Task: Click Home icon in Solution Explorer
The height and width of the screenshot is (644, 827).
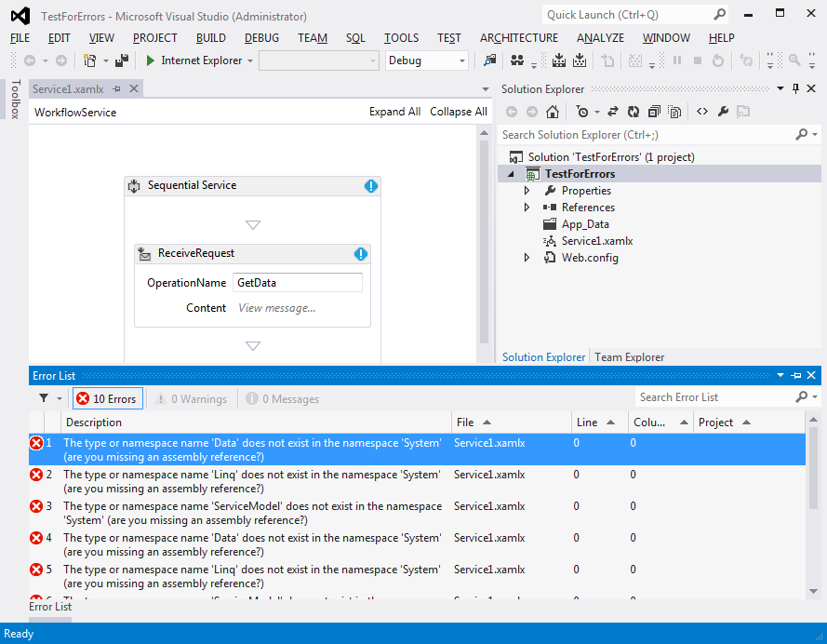Action: click(x=553, y=112)
